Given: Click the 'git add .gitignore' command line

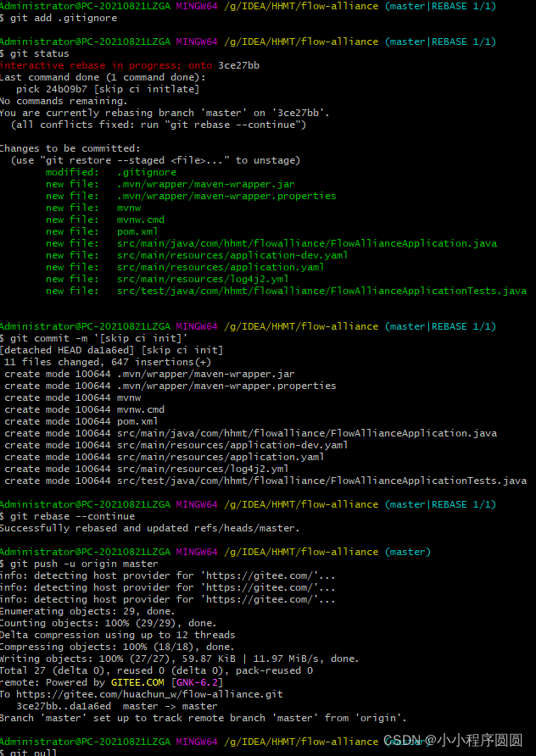Looking at the screenshot, I should pos(59,18).
